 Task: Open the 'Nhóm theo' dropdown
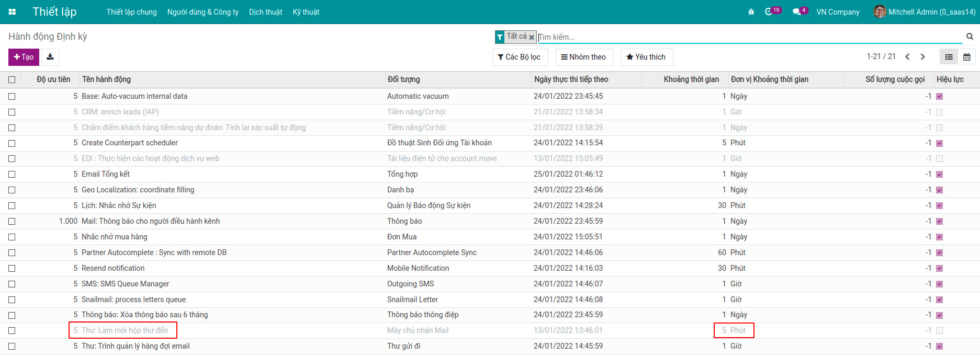pos(583,57)
